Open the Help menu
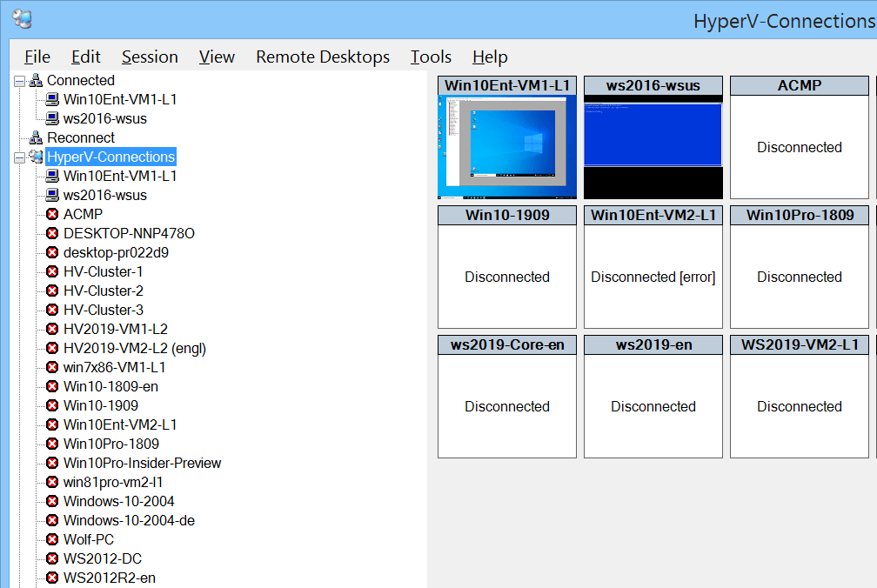The width and height of the screenshot is (877, 588). pos(490,57)
